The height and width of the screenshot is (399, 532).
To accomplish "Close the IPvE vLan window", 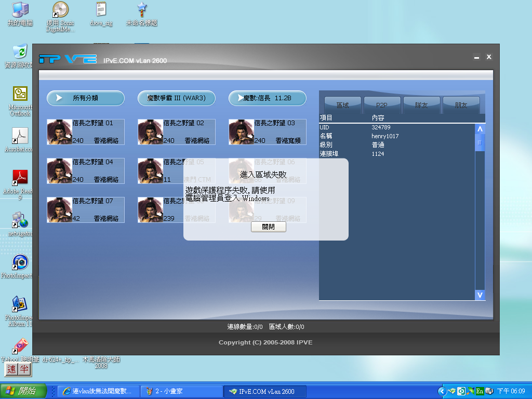I will (x=489, y=57).
